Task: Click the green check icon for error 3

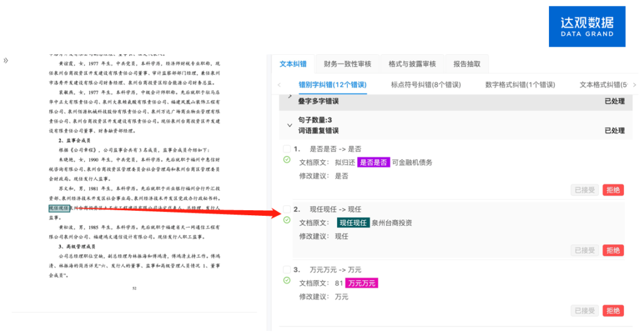Action: coord(287,280)
